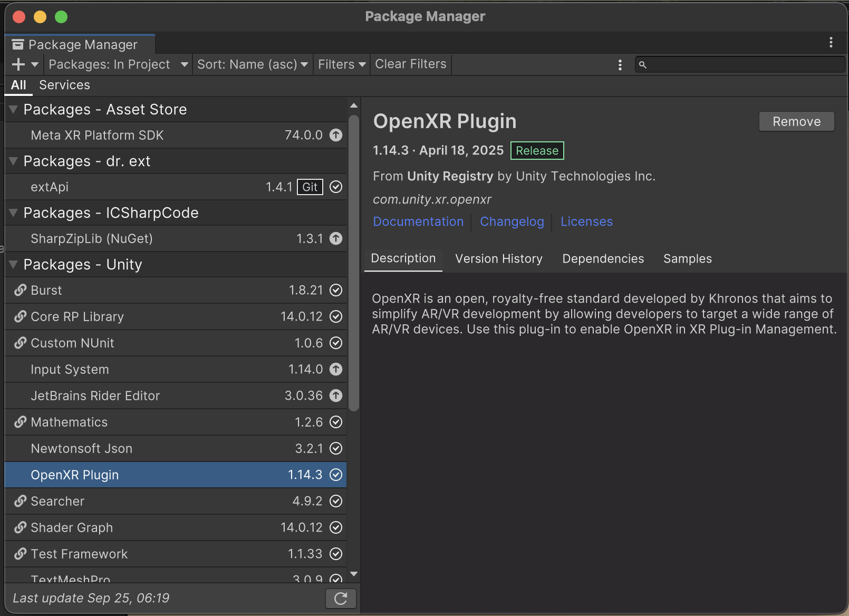Image resolution: width=849 pixels, height=616 pixels.
Task: Select the Test Framework package
Action: 176,554
